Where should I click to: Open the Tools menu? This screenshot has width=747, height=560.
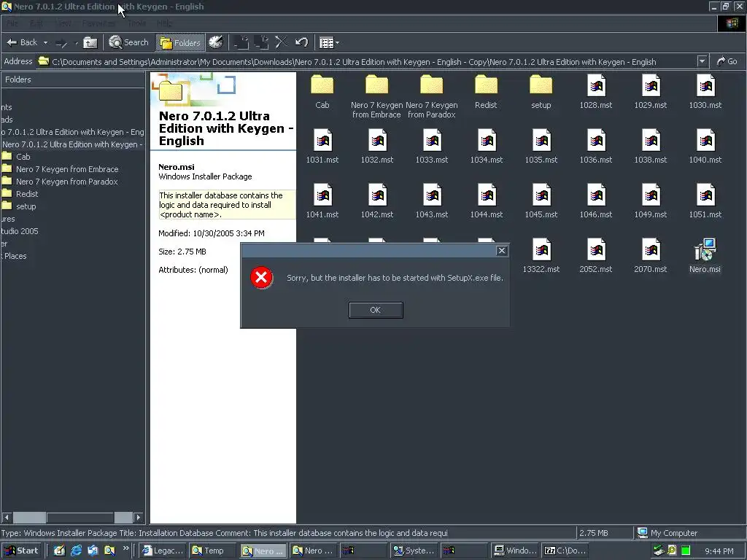[x=136, y=23]
